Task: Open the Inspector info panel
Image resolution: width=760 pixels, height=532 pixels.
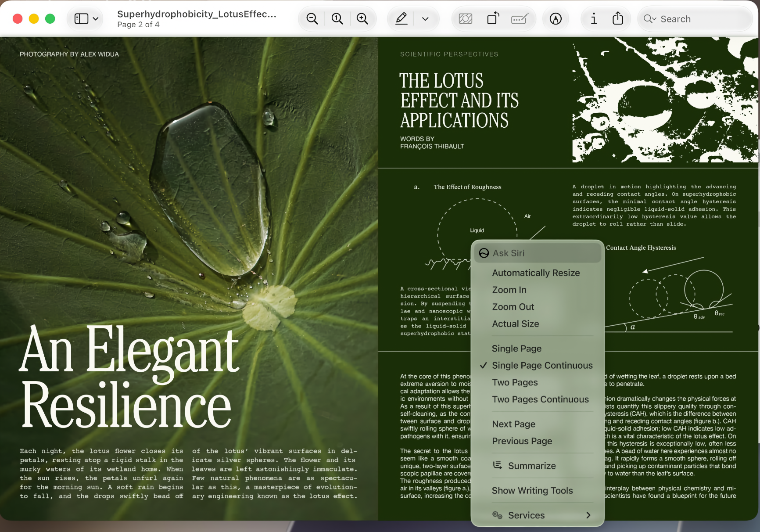Action: click(x=594, y=19)
